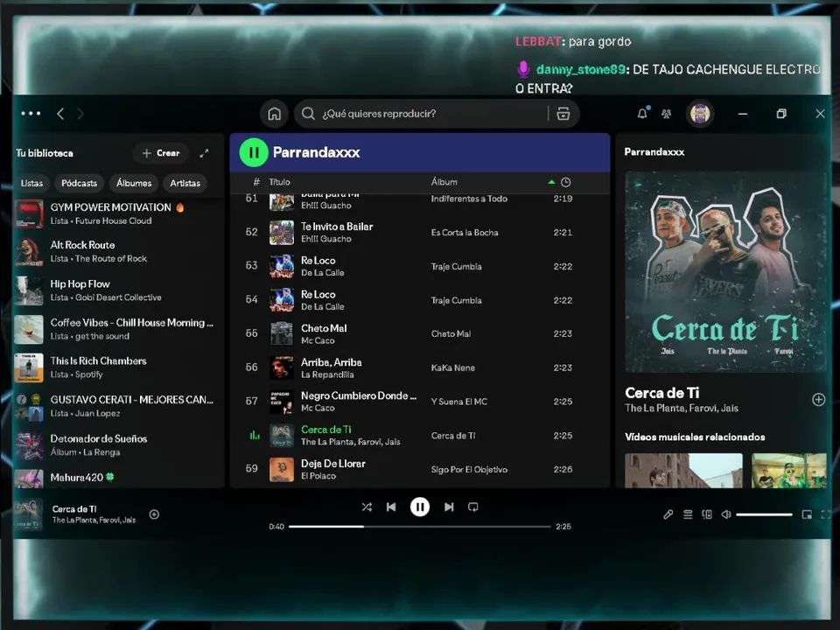Image resolution: width=840 pixels, height=630 pixels.
Task: Open the second related music video thumbnail
Action: pyautogui.click(x=789, y=471)
